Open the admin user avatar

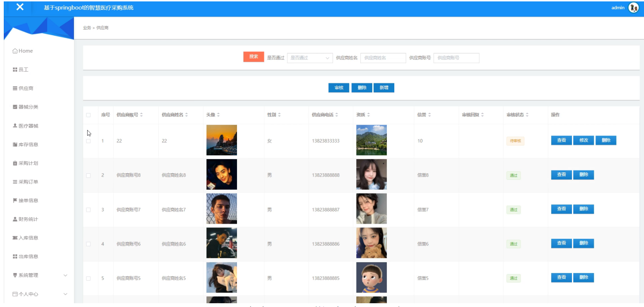[634, 8]
